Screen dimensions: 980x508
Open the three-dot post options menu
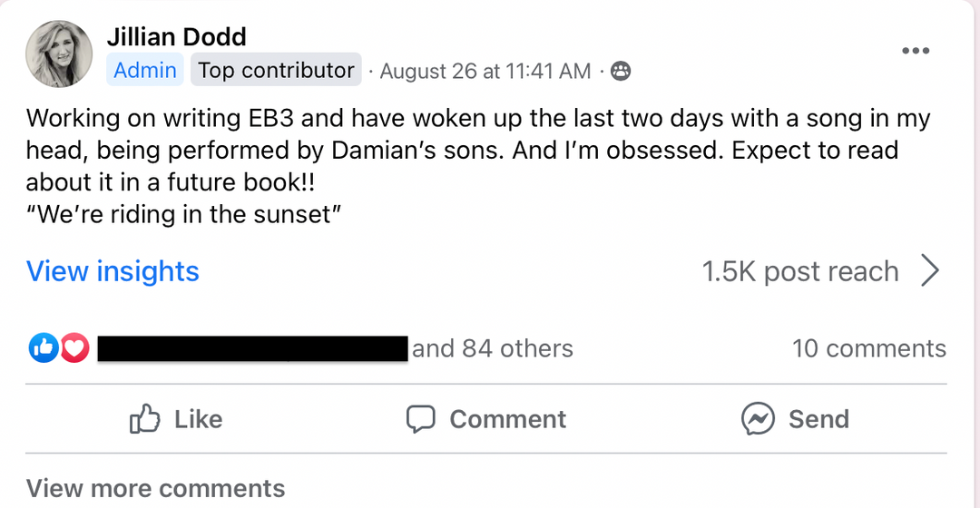click(x=916, y=51)
